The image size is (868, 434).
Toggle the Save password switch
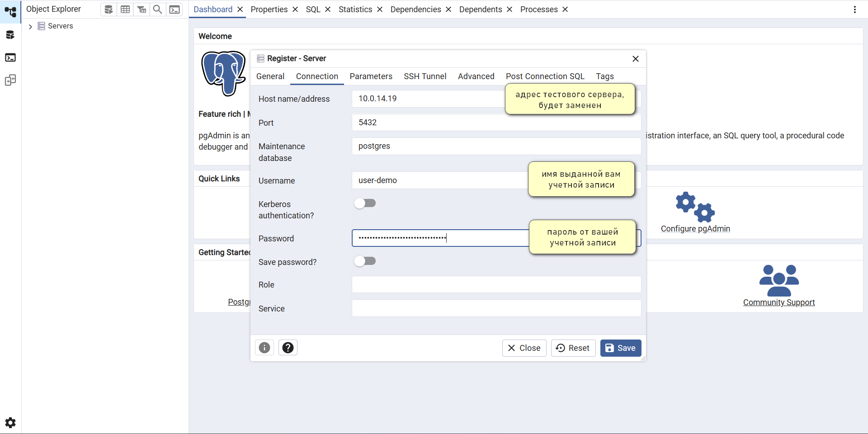[x=365, y=261]
